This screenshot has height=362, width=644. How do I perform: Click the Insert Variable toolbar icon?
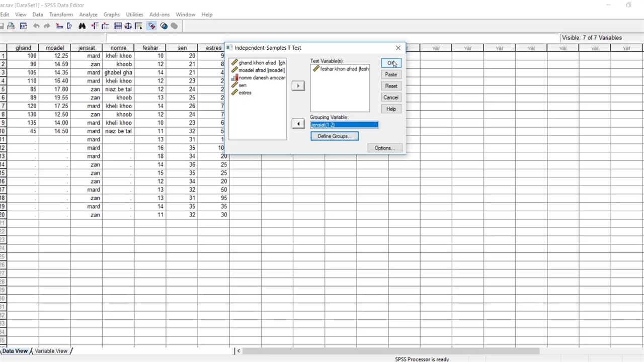[x=105, y=26]
